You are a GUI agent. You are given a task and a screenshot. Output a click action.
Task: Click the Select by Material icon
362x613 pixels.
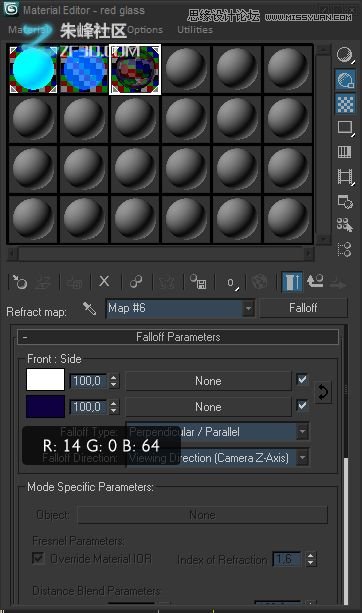point(345,225)
